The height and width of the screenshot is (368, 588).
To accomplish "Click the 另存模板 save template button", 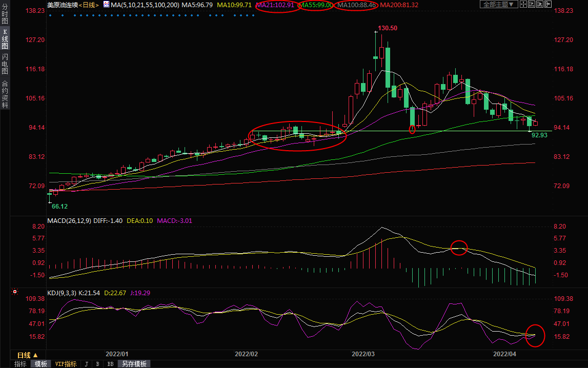I will pos(134,364).
